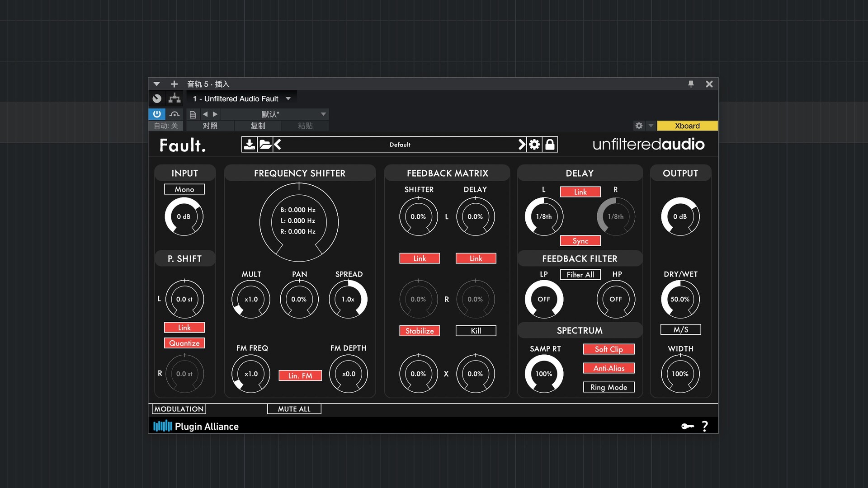
Task: Click the HP filter OFF knob
Action: [616, 299]
